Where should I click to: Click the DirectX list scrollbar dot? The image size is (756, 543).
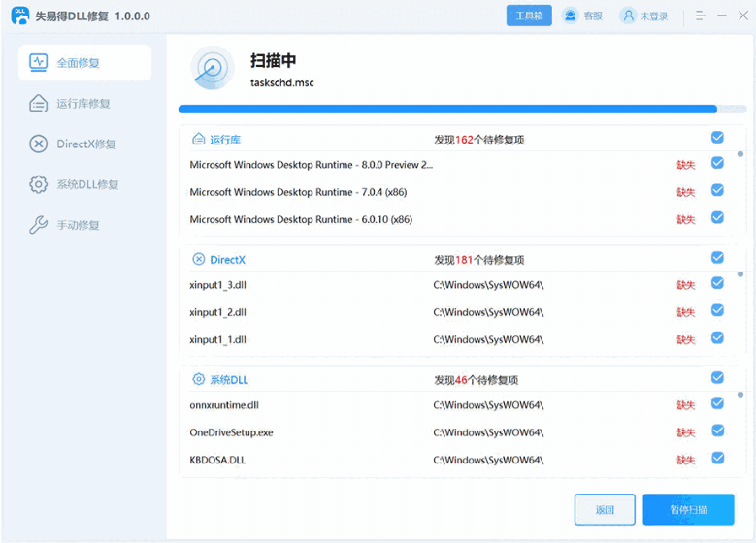pyautogui.click(x=740, y=274)
